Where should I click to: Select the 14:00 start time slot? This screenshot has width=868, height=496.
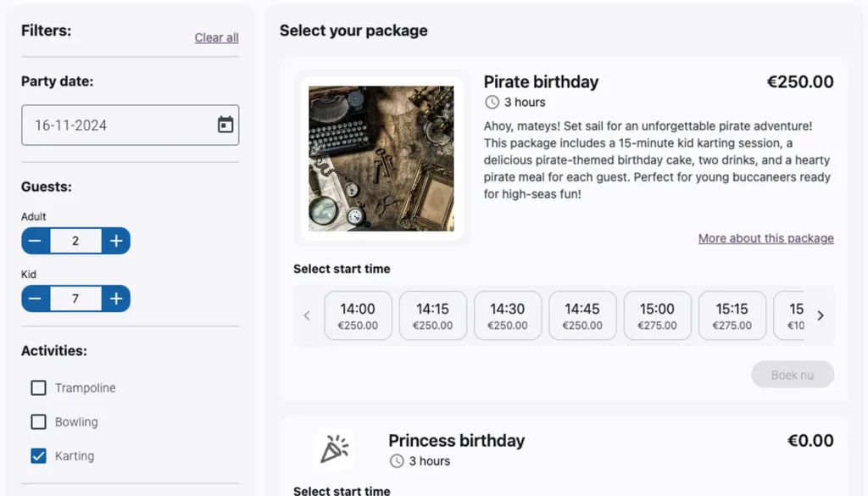tap(358, 316)
